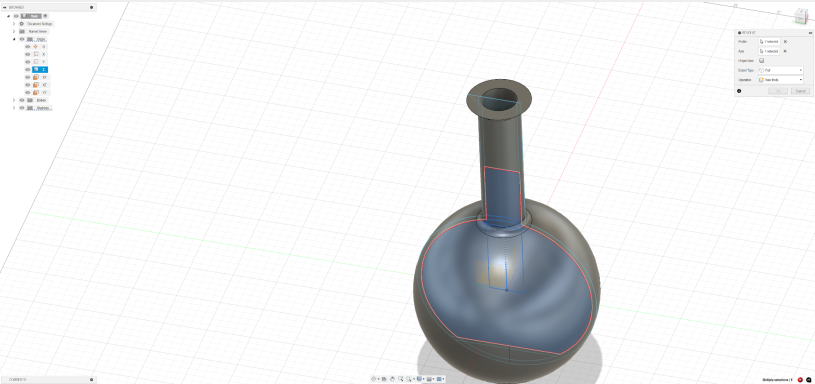Image resolution: width=815 pixels, height=384 pixels.
Task: Open the Operation New Body dropdown
Action: 781,80
